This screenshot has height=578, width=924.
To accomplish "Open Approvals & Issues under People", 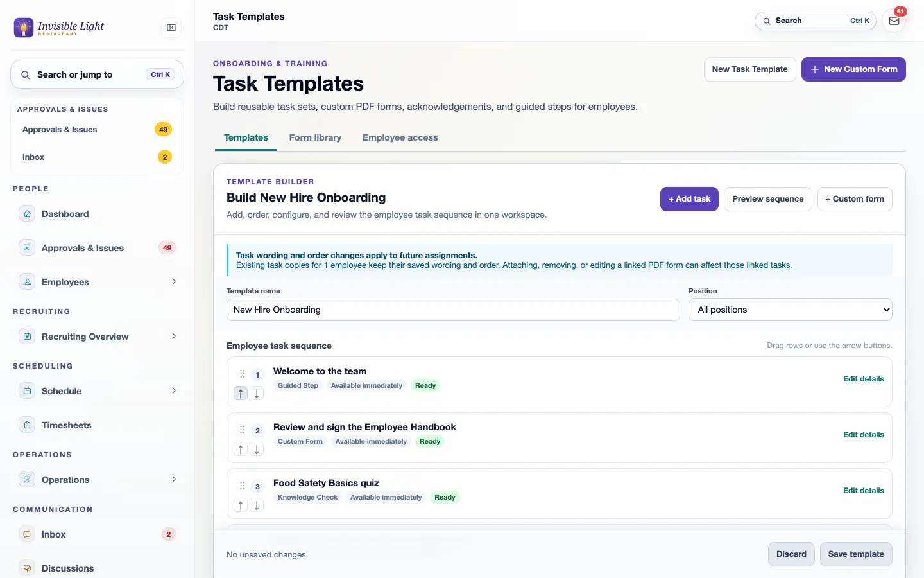I will (x=98, y=248).
